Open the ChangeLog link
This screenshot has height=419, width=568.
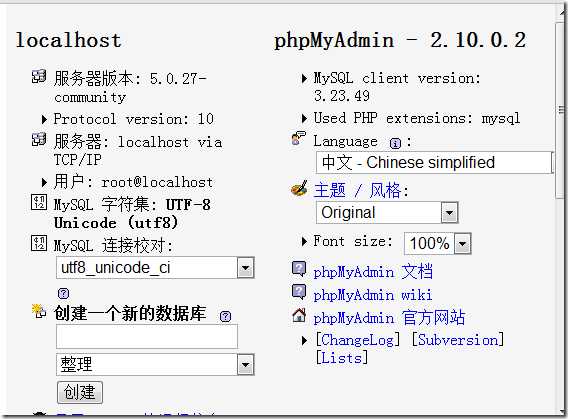[358, 340]
